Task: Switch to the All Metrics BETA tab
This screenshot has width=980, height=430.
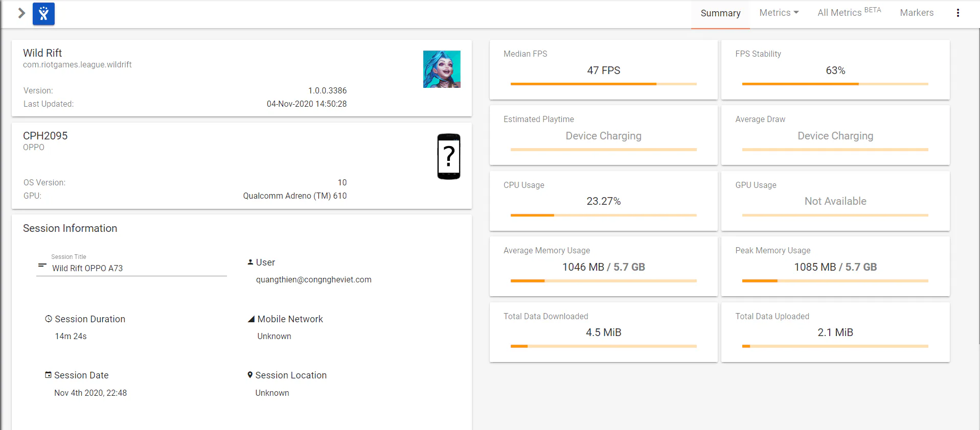Action: (849, 13)
